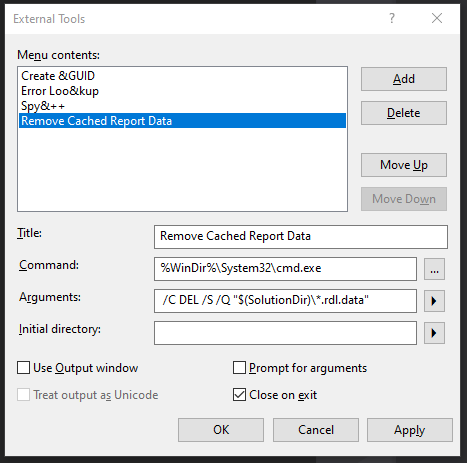Toggle Treat output as Unicode checkbox
467x463 pixels.
tap(24, 395)
